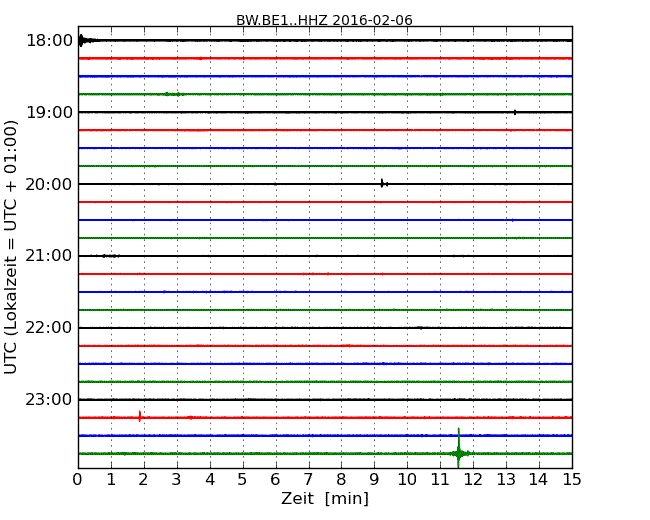This screenshot has width=650, height=520.
Task: Click x-axis tick label 10
Action: [x=407, y=480]
